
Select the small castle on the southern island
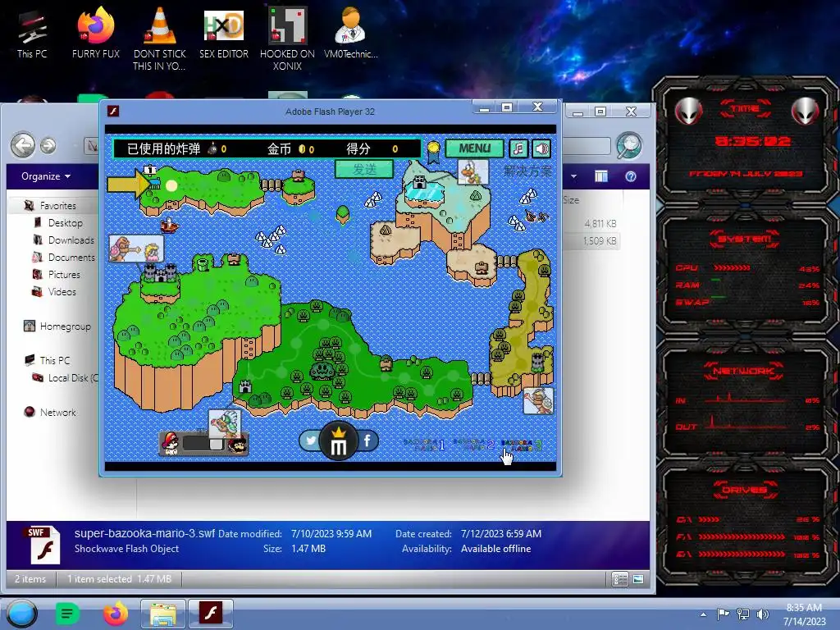245,386
